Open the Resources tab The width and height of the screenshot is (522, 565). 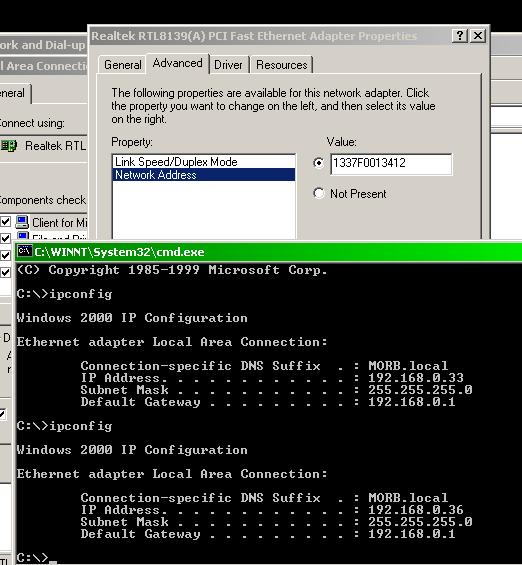coord(281,65)
